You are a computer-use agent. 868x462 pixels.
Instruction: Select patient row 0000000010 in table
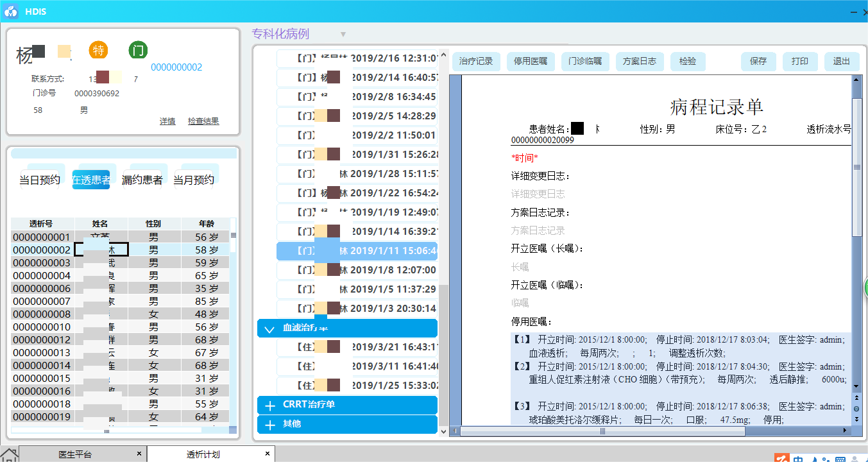[42, 327]
